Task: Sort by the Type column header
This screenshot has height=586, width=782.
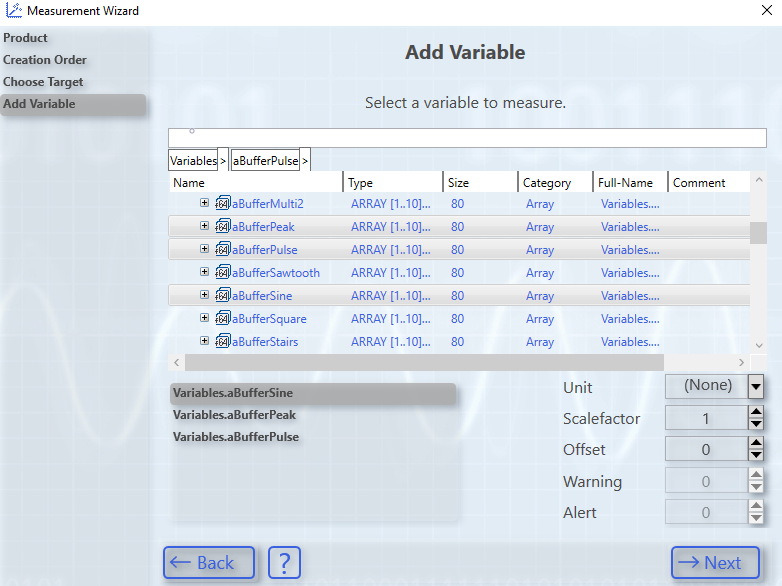Action: click(393, 183)
